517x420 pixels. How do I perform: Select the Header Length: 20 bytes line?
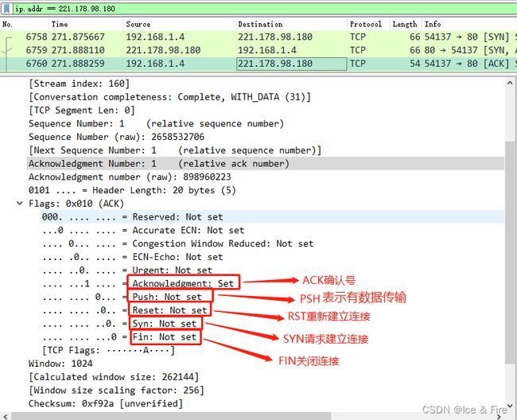[x=132, y=190]
